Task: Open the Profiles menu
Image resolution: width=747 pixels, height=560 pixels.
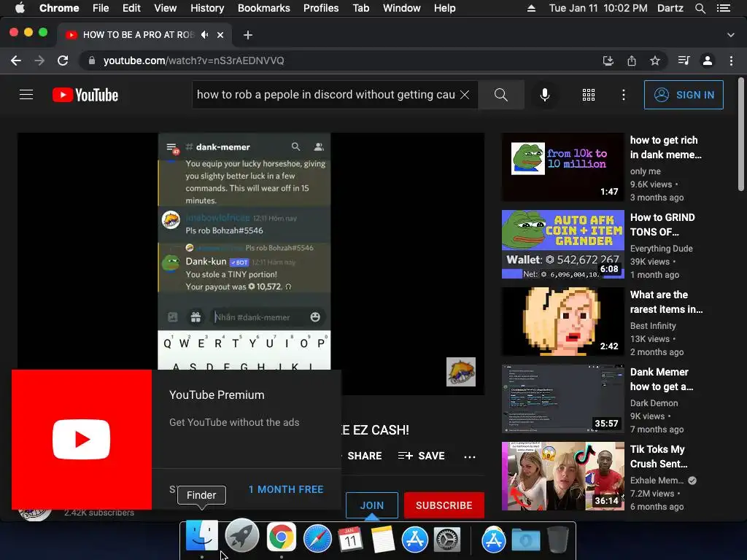Action: [x=321, y=8]
